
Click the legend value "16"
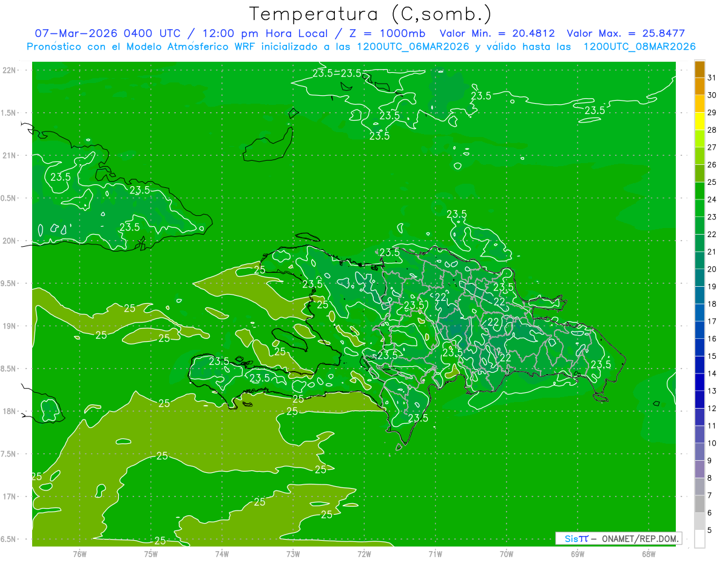point(712,339)
